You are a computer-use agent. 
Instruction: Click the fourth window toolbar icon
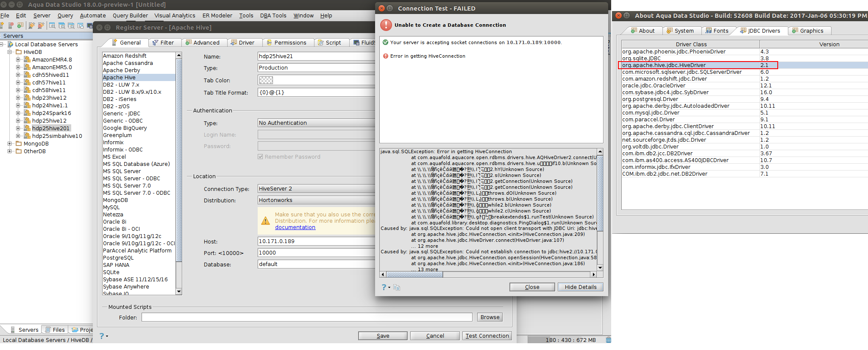click(80, 25)
